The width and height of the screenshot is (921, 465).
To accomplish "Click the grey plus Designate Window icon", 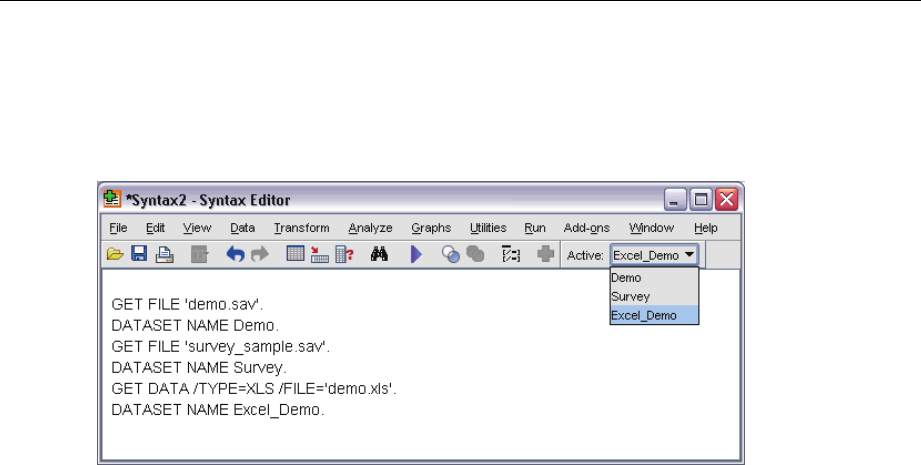I will point(546,254).
